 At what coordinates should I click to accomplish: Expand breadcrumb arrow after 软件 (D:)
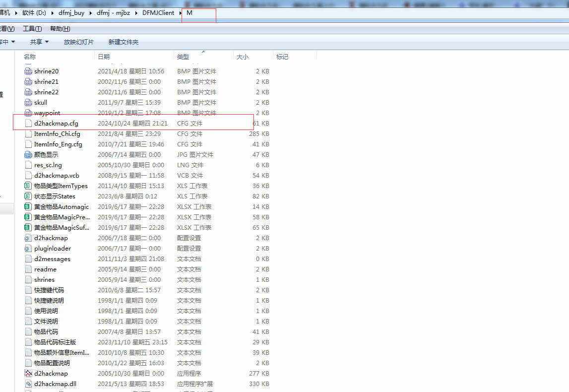52,13
